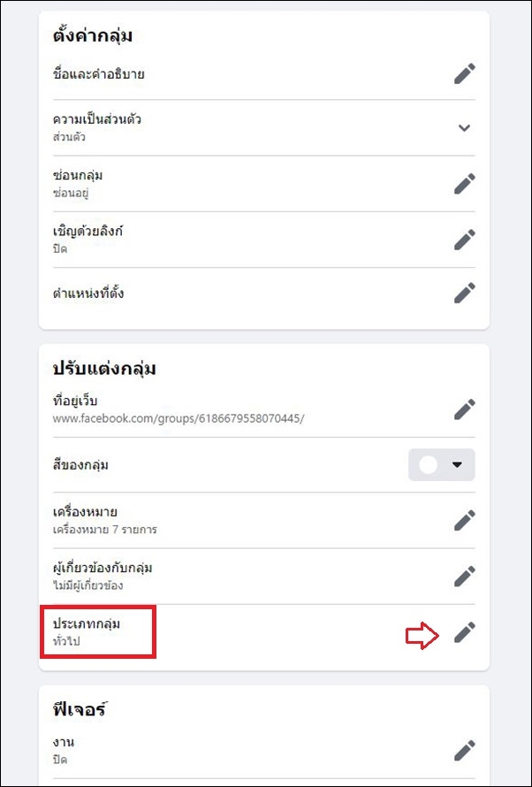This screenshot has width=532, height=787.
Task: Expand ความเป็นส่วนตัว privacy chevron
Action: (x=464, y=127)
